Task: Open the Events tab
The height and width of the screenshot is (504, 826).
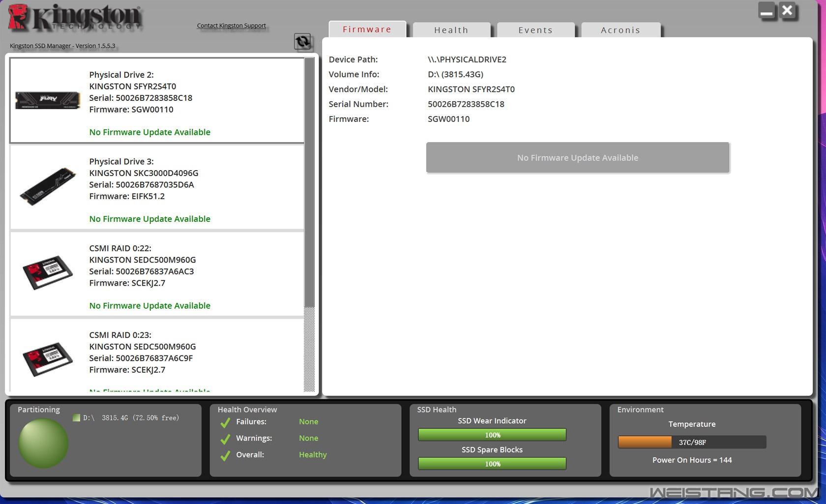Action: tap(535, 30)
